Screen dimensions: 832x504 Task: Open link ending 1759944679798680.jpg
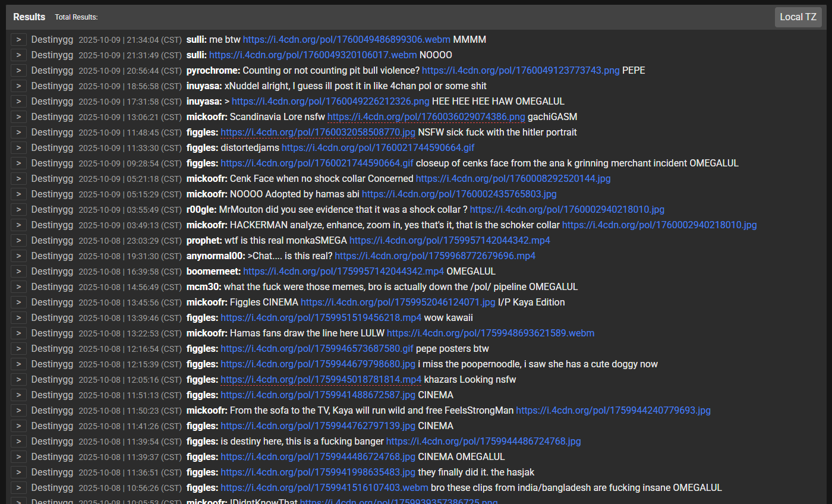tap(318, 364)
